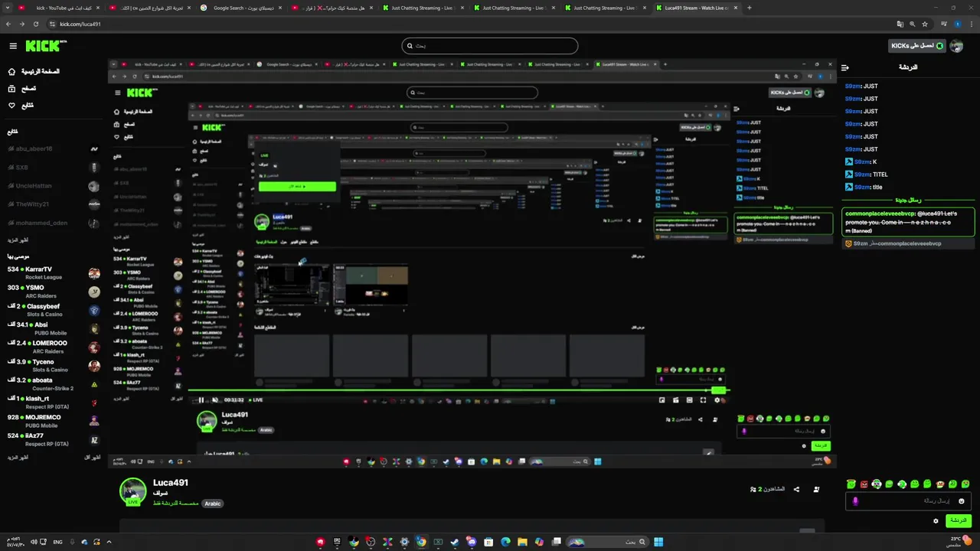Open Chrome tab search dropdown

click(x=6, y=8)
